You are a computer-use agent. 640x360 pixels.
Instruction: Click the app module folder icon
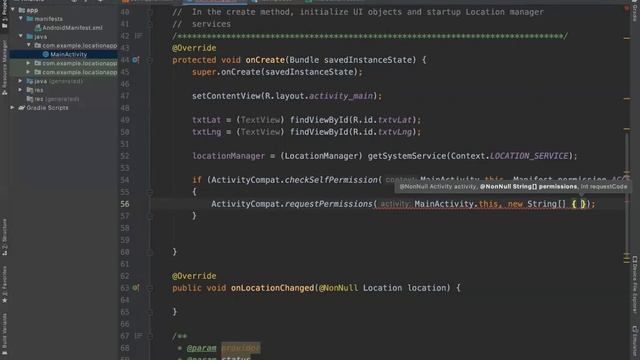point(22,10)
